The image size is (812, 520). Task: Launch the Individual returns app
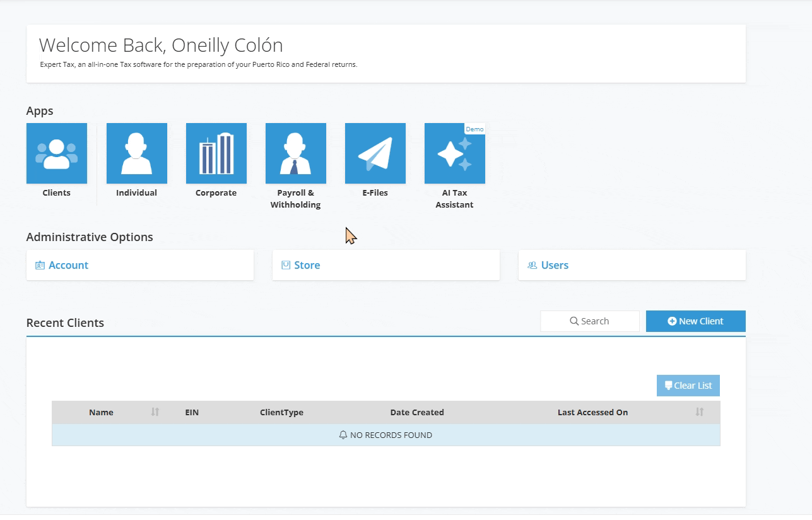pyautogui.click(x=137, y=153)
